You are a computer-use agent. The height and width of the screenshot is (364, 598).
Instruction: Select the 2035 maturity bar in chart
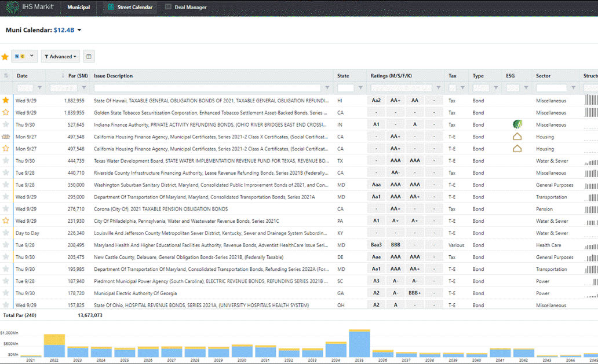tap(359, 343)
